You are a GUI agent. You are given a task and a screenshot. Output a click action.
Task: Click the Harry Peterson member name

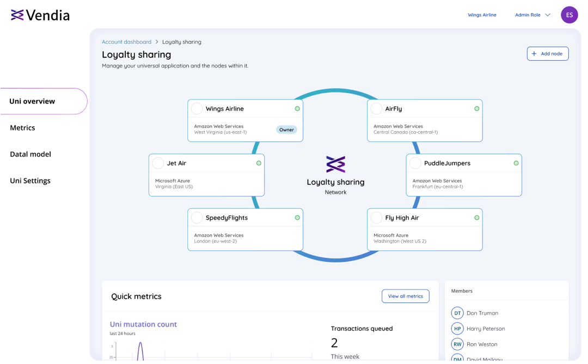486,329
